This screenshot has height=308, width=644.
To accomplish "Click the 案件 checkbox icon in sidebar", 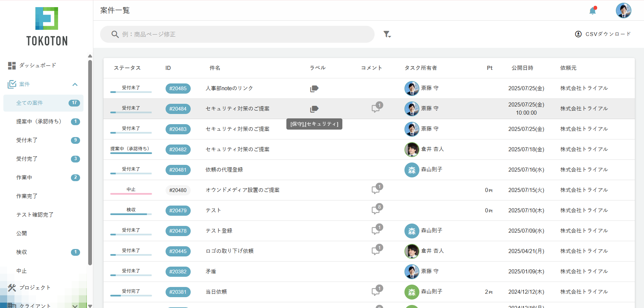I will coord(12,84).
